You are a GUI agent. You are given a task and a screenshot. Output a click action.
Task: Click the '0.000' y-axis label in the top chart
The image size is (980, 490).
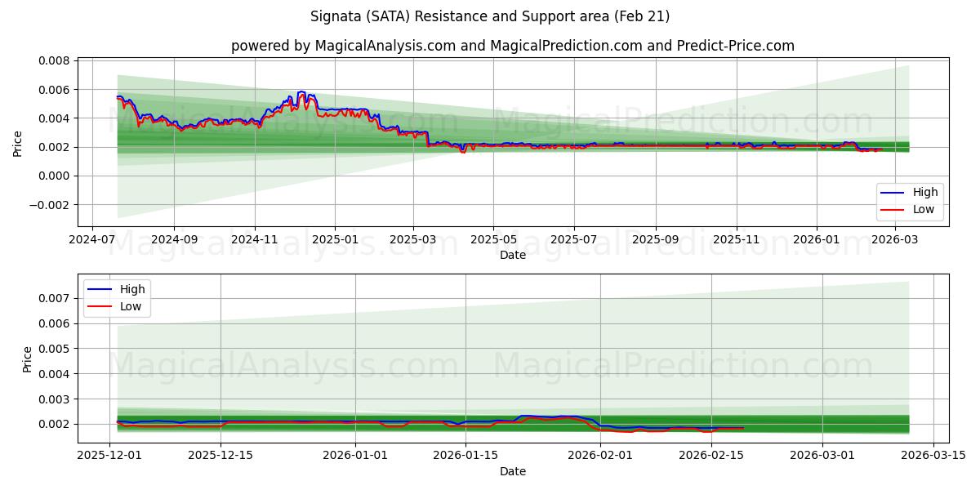[55, 176]
